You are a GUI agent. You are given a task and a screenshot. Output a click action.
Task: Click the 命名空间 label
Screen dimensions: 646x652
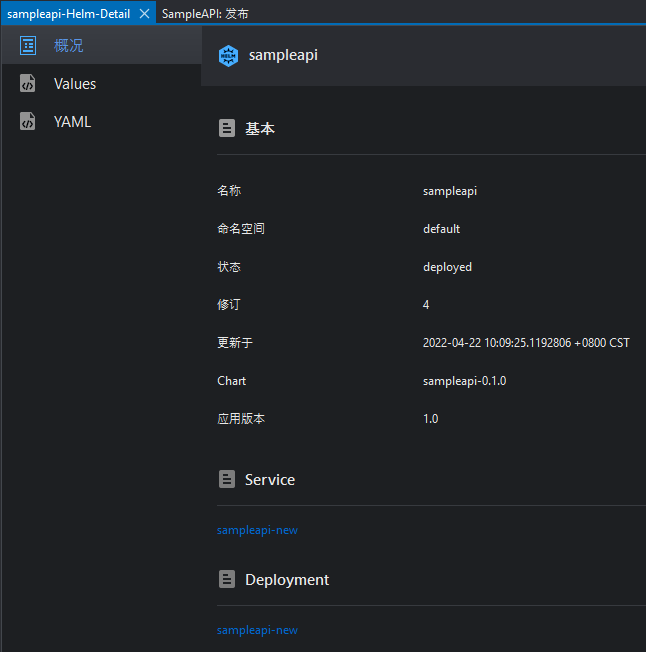(x=241, y=229)
